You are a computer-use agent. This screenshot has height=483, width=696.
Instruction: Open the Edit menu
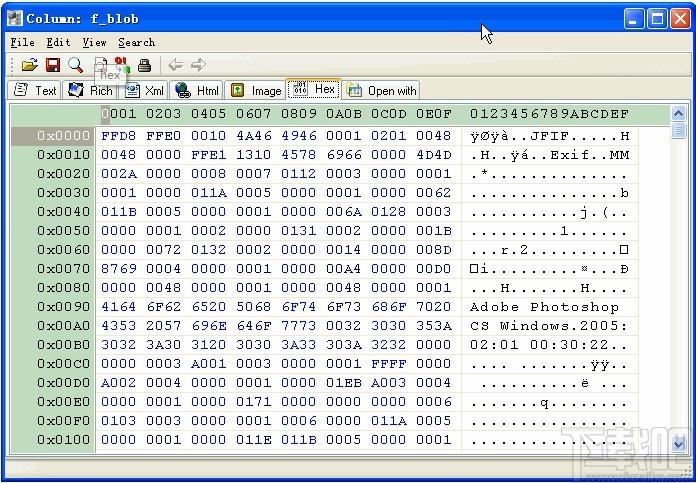point(59,43)
